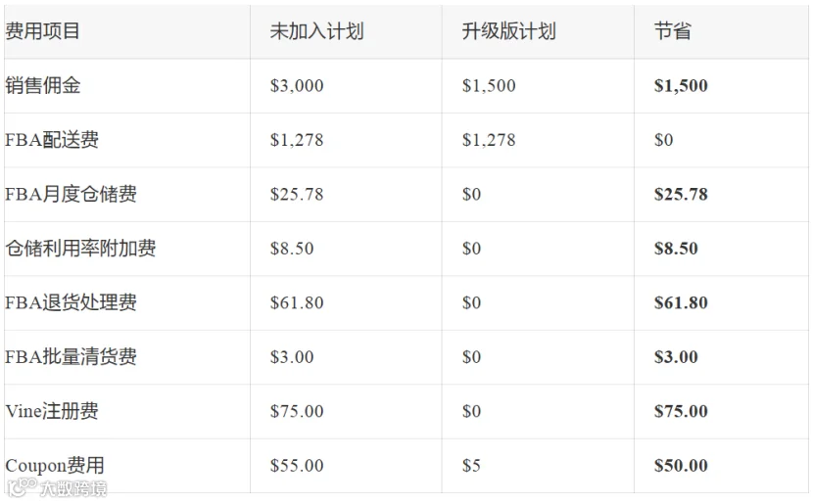Select the 销售佣金 row label
813x504 pixels.
43,85
